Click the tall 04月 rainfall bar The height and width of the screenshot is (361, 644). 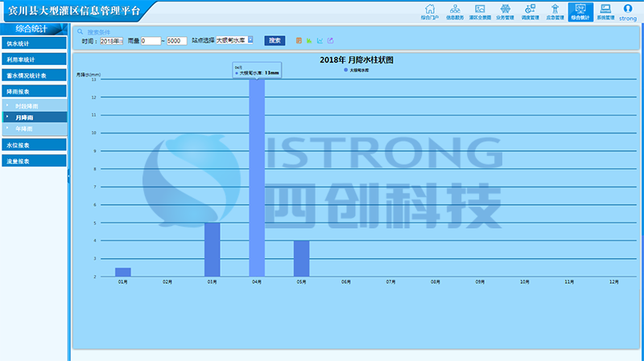(x=257, y=178)
